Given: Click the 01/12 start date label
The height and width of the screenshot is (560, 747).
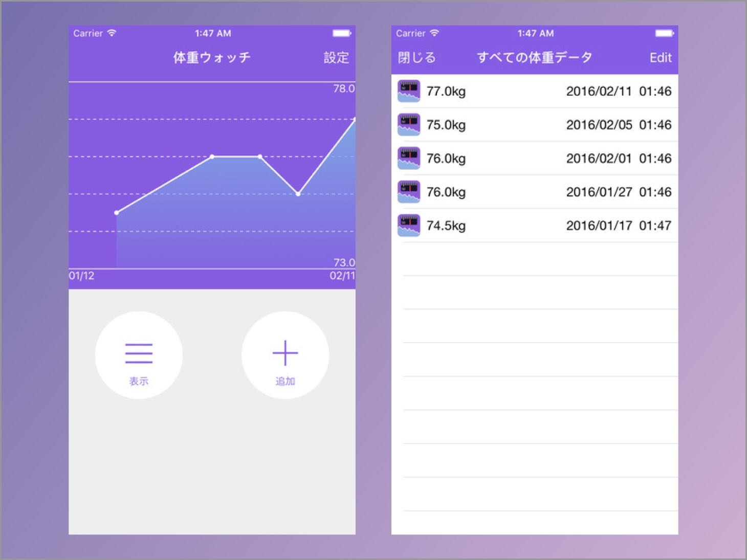Looking at the screenshot, I should tap(82, 276).
